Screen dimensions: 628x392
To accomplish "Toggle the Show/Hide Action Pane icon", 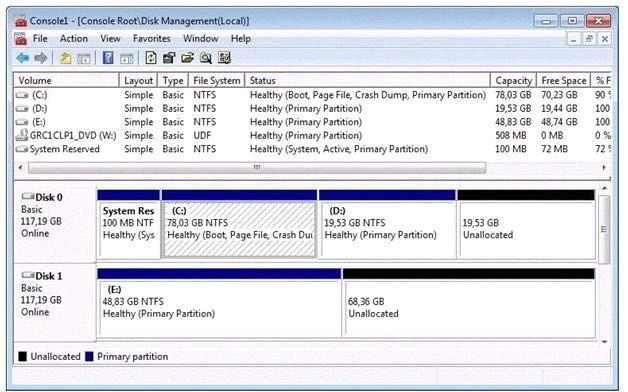I will [127, 58].
